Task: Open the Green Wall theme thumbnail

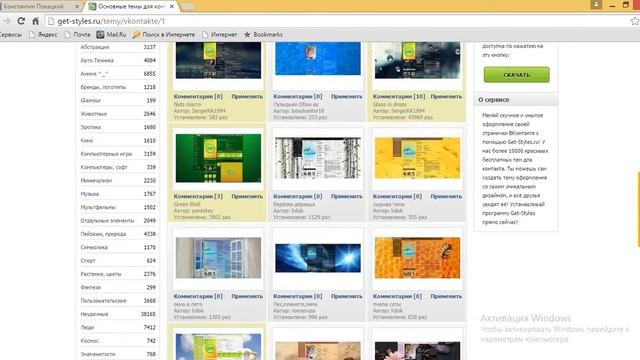Action: click(x=218, y=158)
